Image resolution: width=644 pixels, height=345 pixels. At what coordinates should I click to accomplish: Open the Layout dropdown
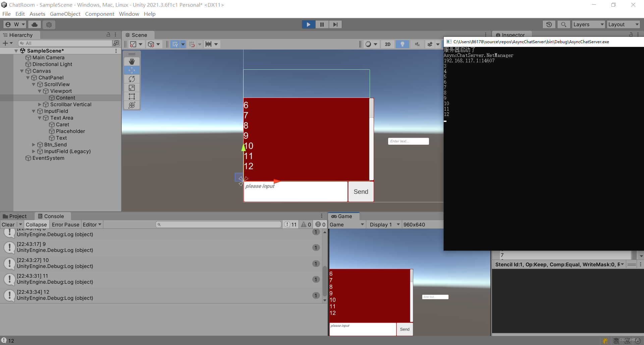point(624,24)
